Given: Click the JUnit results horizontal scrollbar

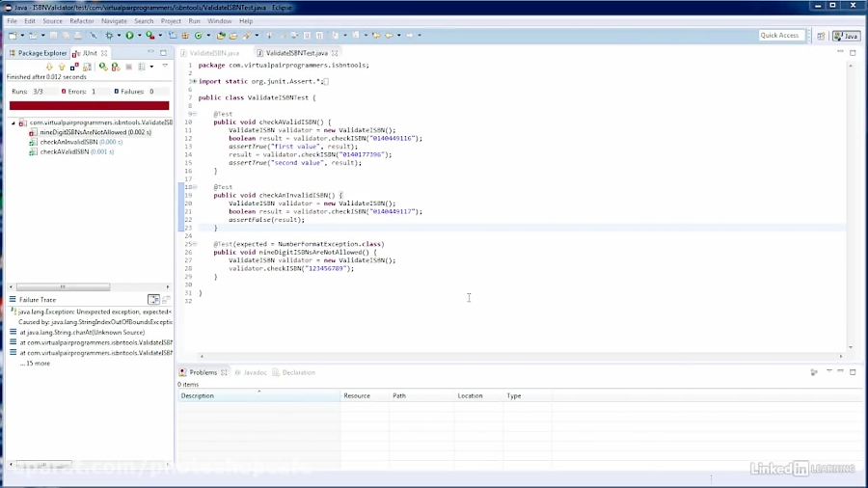Looking at the screenshot, I should (62, 286).
